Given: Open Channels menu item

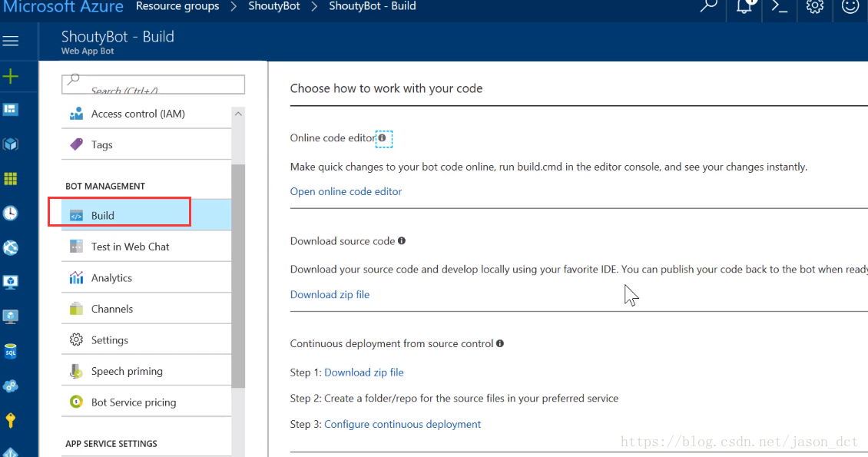Looking at the screenshot, I should pyautogui.click(x=146, y=309).
